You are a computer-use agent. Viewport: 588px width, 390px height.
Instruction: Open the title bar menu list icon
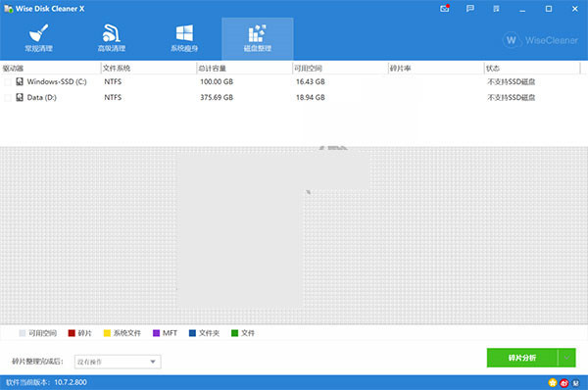coord(496,9)
